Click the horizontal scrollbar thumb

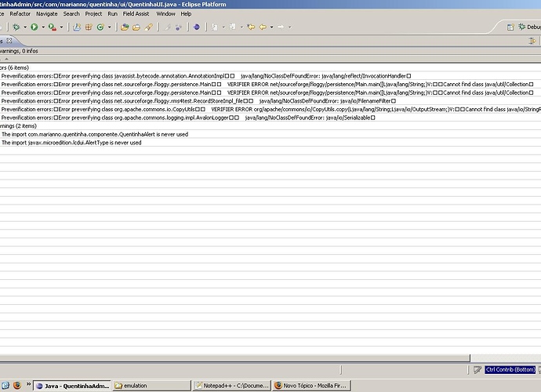point(234,358)
